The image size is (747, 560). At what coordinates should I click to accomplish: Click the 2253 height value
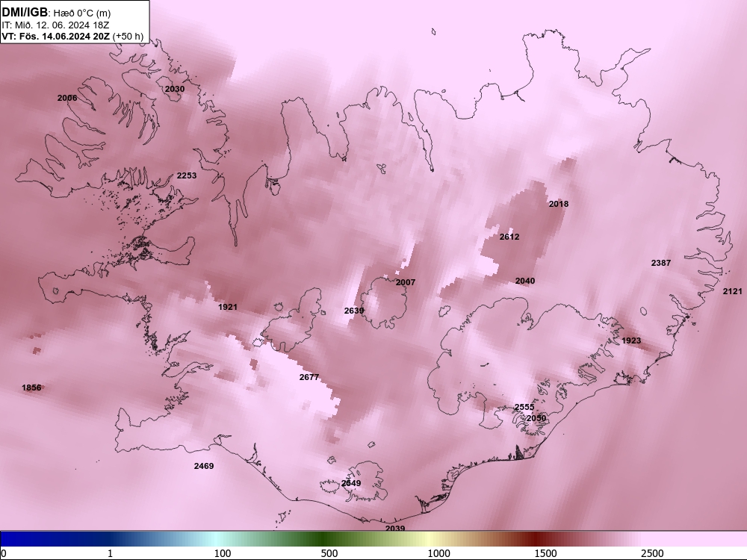pyautogui.click(x=187, y=175)
